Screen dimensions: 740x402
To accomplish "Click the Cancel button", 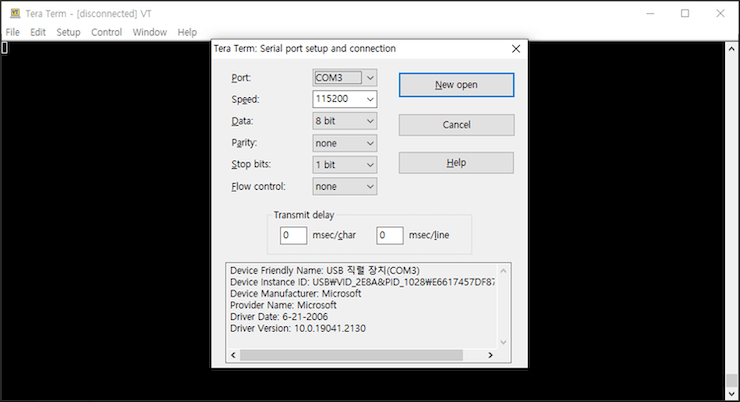I will click(x=456, y=125).
